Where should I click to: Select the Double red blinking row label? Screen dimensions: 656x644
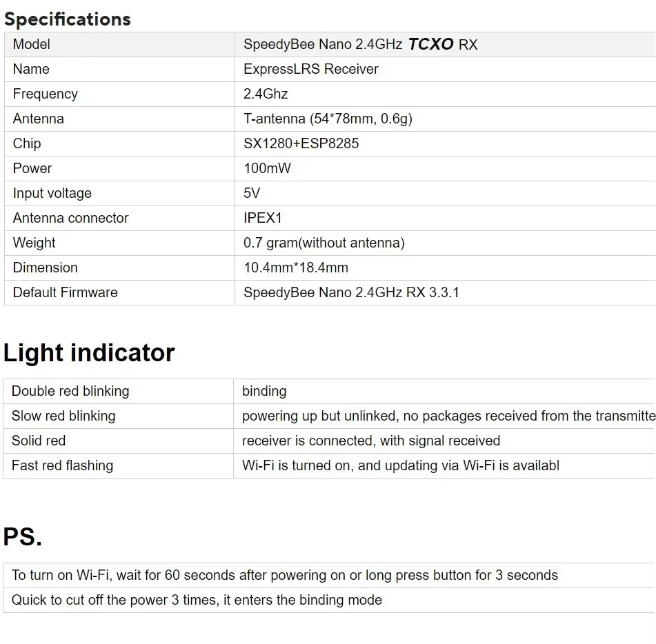(70, 391)
